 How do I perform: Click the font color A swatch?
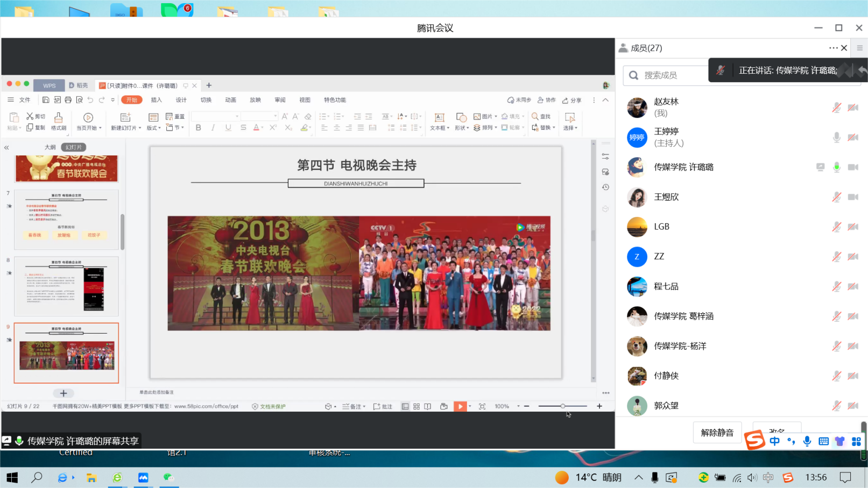tap(257, 128)
